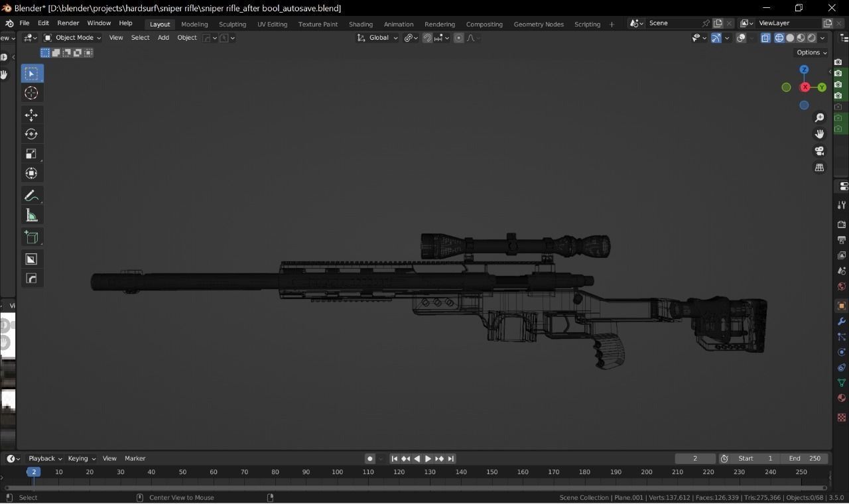
Task: Click the red X axis gizmo ball
Action: click(x=805, y=87)
